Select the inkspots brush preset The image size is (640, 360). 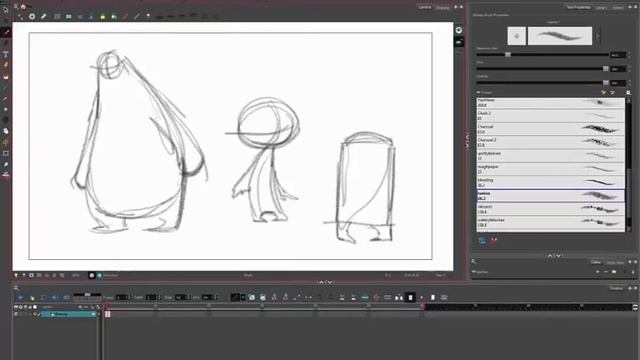pyautogui.click(x=551, y=209)
